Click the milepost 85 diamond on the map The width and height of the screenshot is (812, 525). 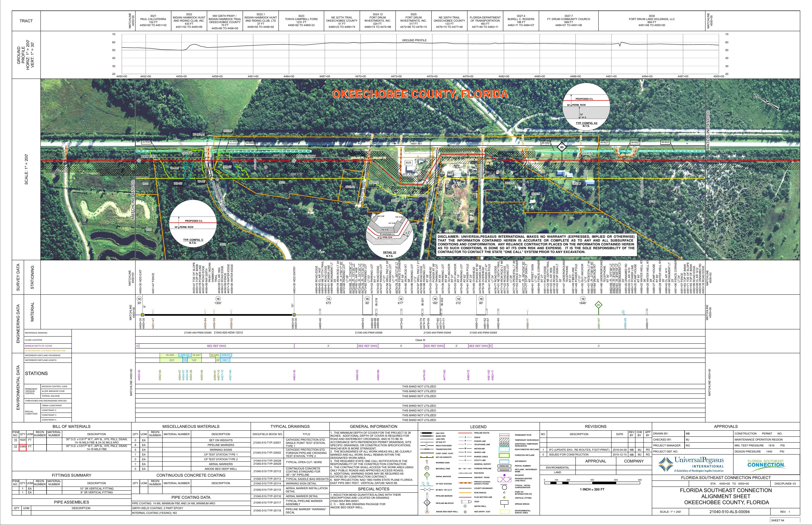click(562, 147)
